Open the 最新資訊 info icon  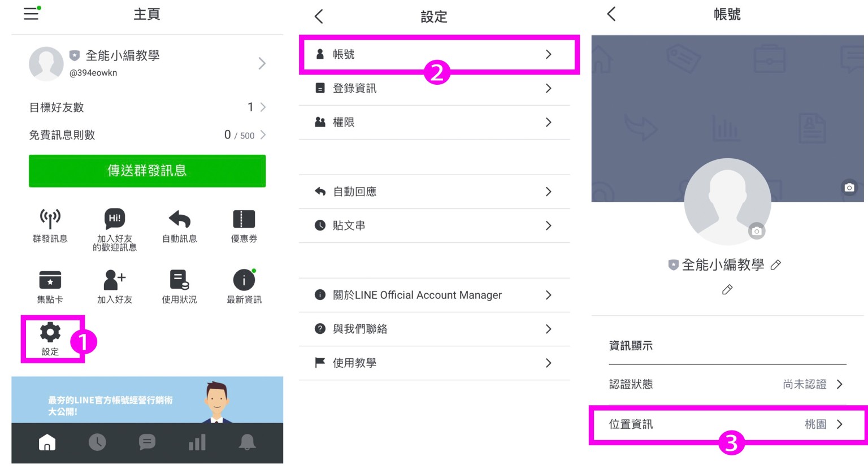pyautogui.click(x=244, y=280)
